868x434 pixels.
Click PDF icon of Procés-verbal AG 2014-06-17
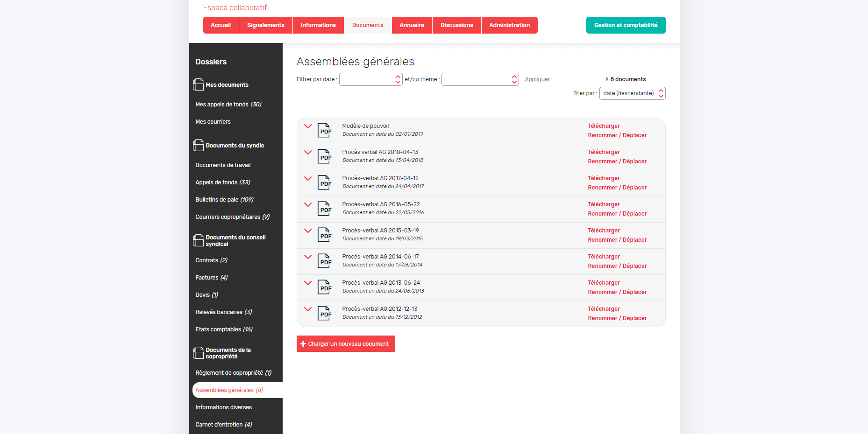325,261
